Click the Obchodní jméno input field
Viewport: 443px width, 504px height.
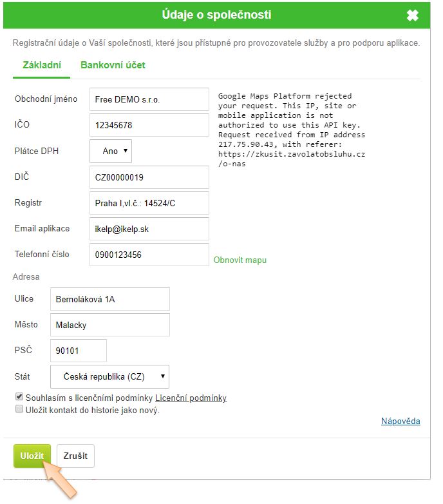click(149, 99)
